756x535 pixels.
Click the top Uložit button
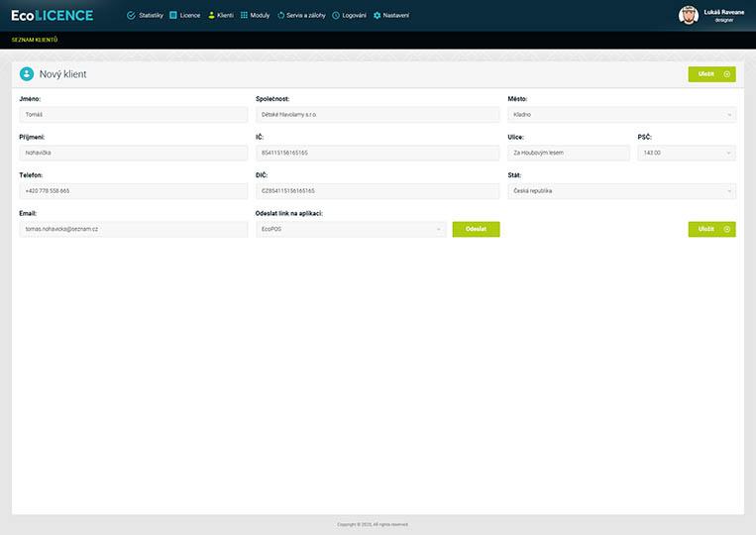(x=711, y=74)
